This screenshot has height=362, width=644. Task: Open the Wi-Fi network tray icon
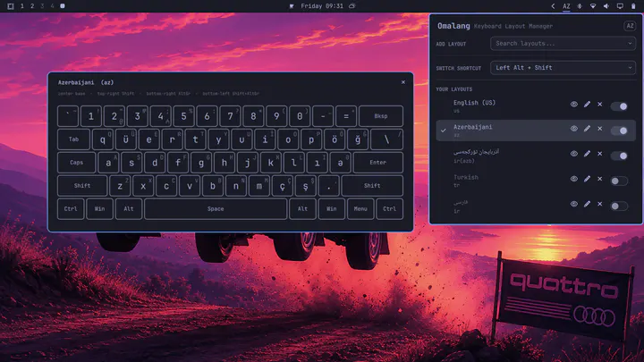tap(593, 6)
